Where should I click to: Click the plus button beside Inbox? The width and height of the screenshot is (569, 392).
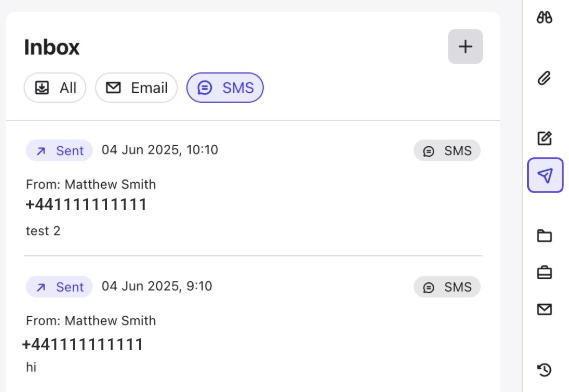[x=465, y=46]
